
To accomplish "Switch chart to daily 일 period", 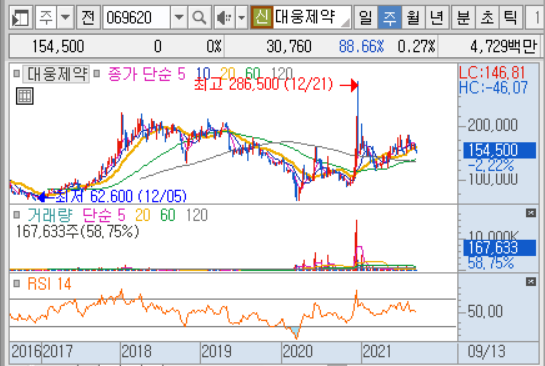I will [365, 17].
